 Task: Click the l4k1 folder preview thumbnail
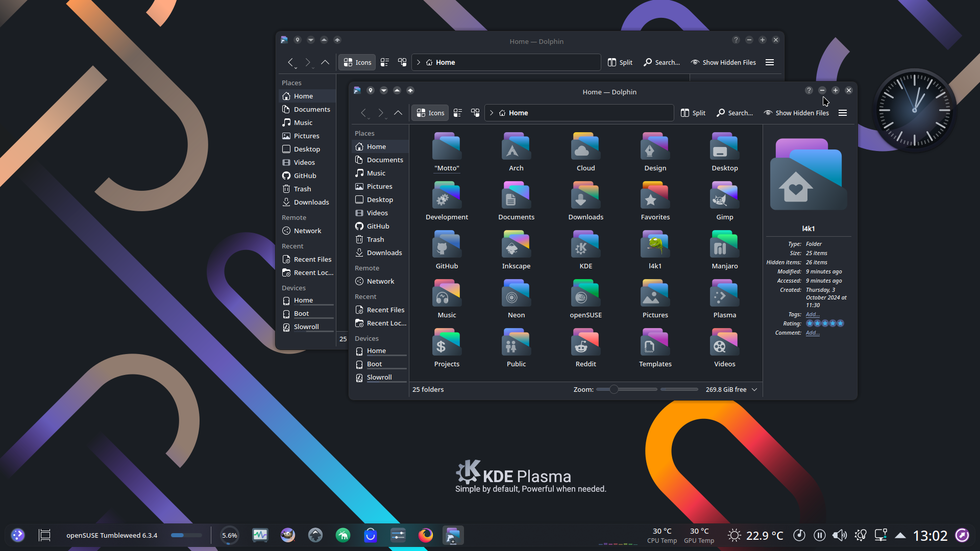pos(808,174)
